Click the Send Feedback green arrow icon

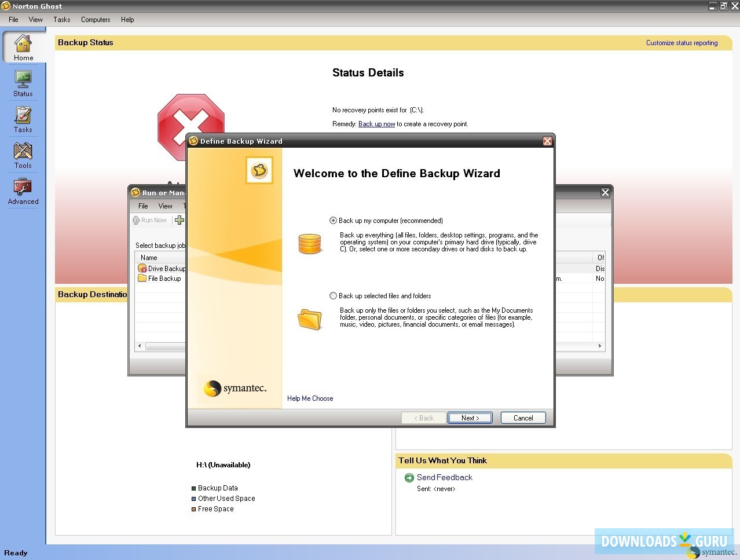coord(409,478)
